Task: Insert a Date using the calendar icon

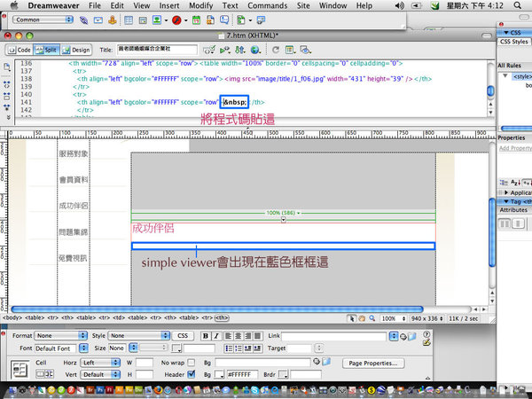Action: 196,20
